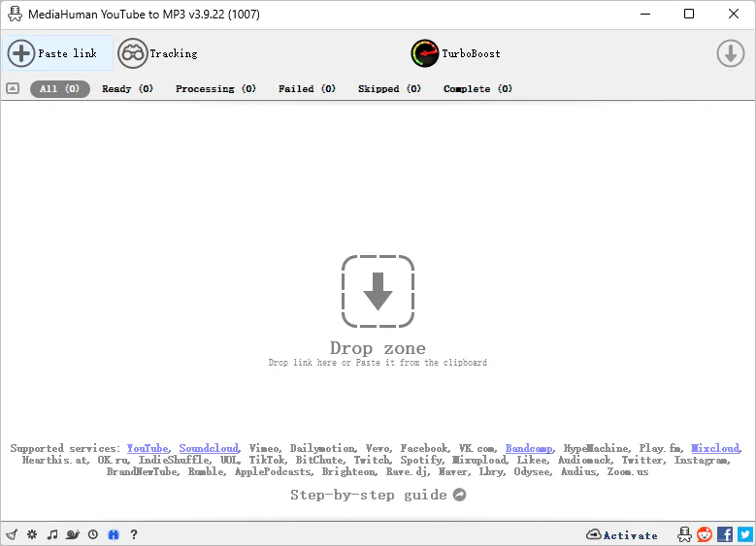Switch to Failed (0) tab
The height and width of the screenshot is (546, 756).
(x=307, y=88)
